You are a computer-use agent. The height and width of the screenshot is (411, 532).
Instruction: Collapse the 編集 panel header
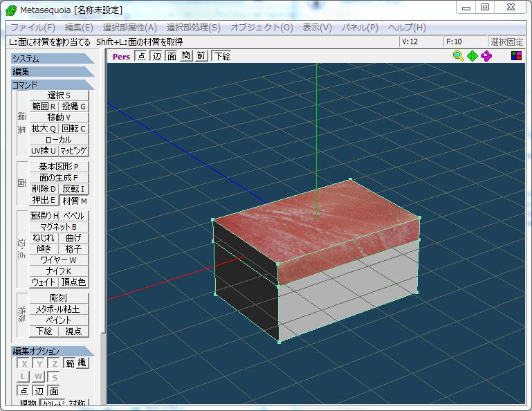[53, 71]
